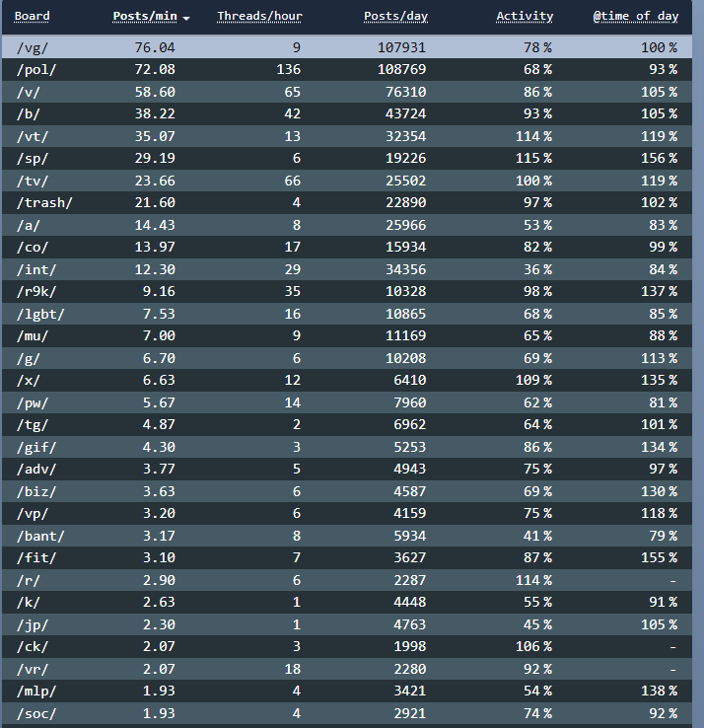Click the 115 % activity value for /sp/
The image size is (704, 728).
click(x=533, y=158)
